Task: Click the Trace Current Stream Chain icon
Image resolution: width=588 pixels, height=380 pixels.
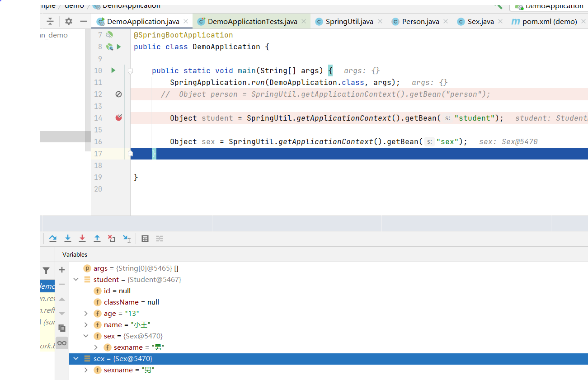Action: pyautogui.click(x=160, y=239)
